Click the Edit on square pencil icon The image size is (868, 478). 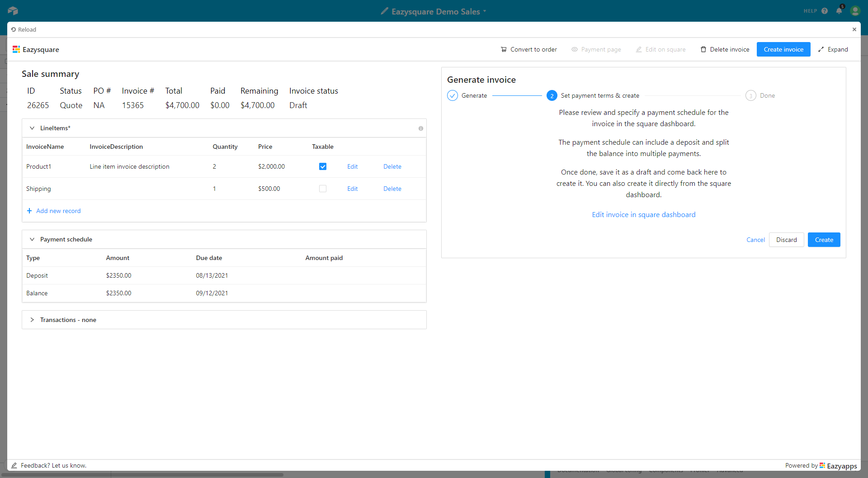[639, 49]
